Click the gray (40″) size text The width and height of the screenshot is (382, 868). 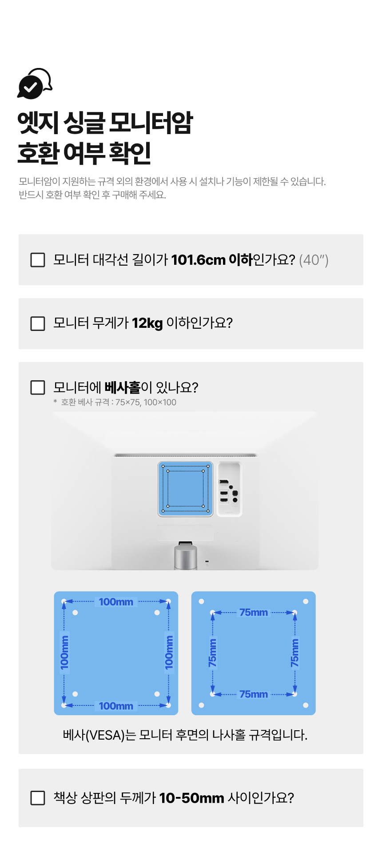click(314, 260)
